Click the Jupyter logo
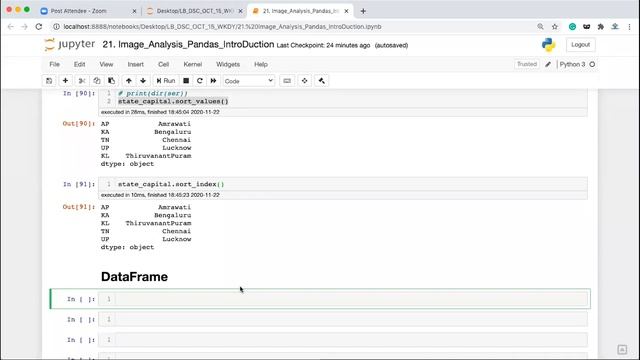Screen dimensions: 640x360 point(69,44)
